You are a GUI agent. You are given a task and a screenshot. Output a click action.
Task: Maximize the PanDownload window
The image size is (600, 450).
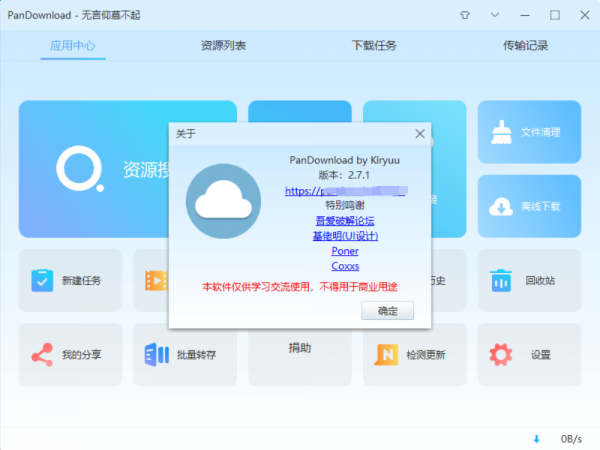[555, 15]
